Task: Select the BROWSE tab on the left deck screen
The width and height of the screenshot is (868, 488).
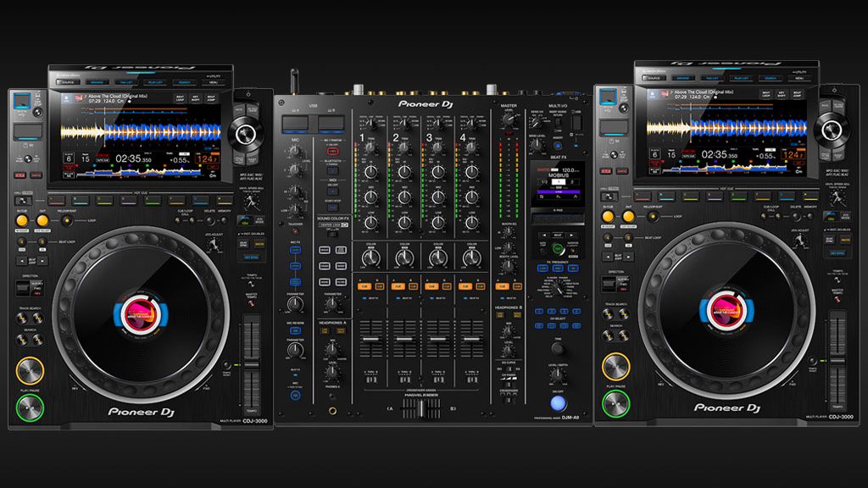Action: [x=95, y=82]
